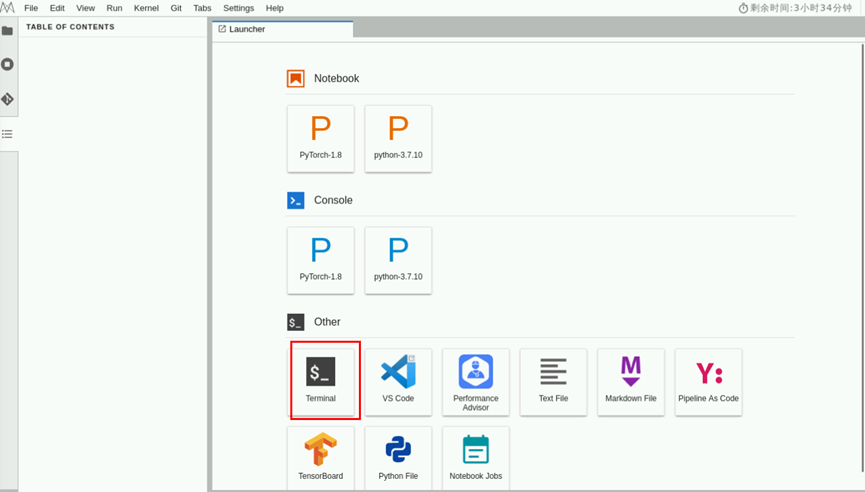Open the File Browser sidebar icon
The height and width of the screenshot is (492, 865).
click(7, 30)
